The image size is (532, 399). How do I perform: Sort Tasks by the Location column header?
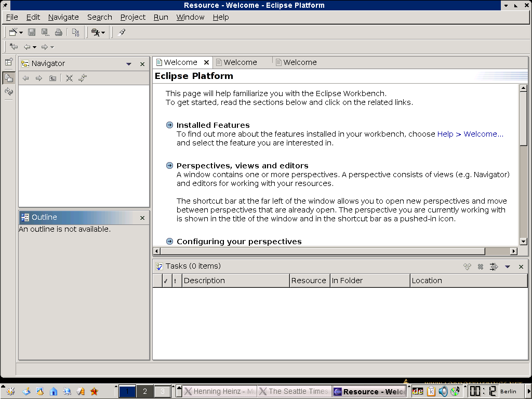pyautogui.click(x=469, y=281)
